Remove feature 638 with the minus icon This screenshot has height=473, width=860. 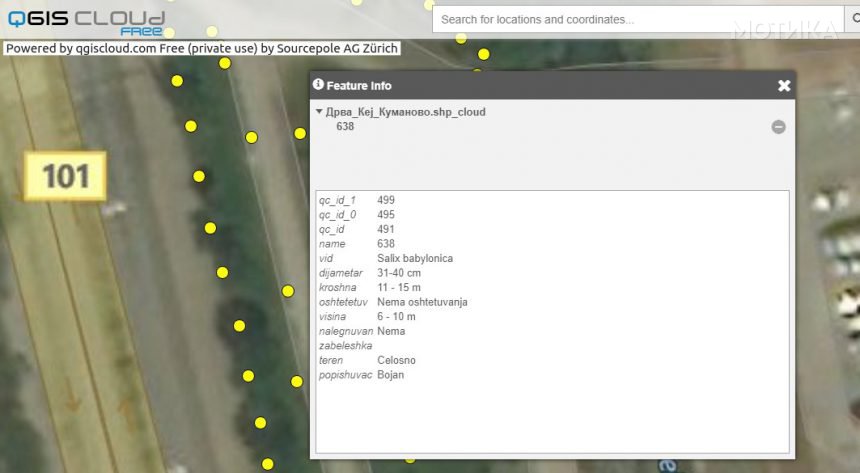(778, 127)
